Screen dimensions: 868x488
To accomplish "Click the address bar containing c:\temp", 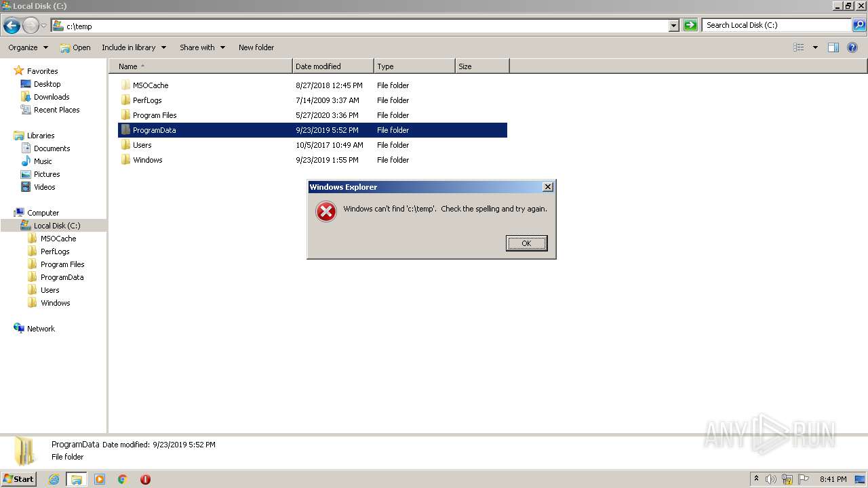I will pyautogui.click(x=359, y=26).
